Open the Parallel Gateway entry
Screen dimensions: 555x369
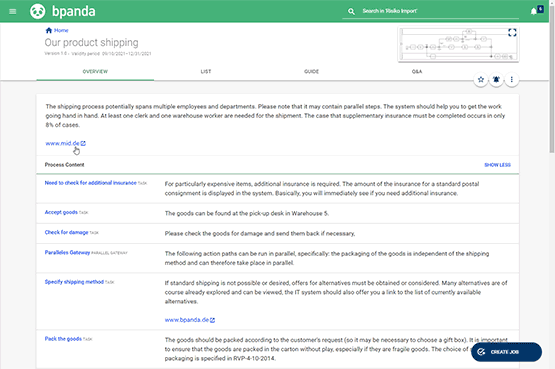(x=67, y=253)
